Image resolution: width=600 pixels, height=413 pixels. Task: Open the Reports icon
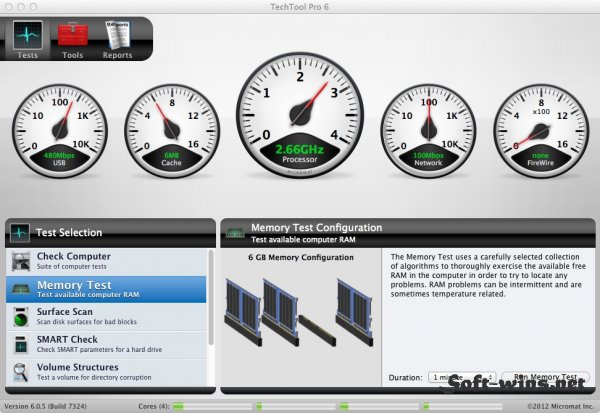coord(117,34)
